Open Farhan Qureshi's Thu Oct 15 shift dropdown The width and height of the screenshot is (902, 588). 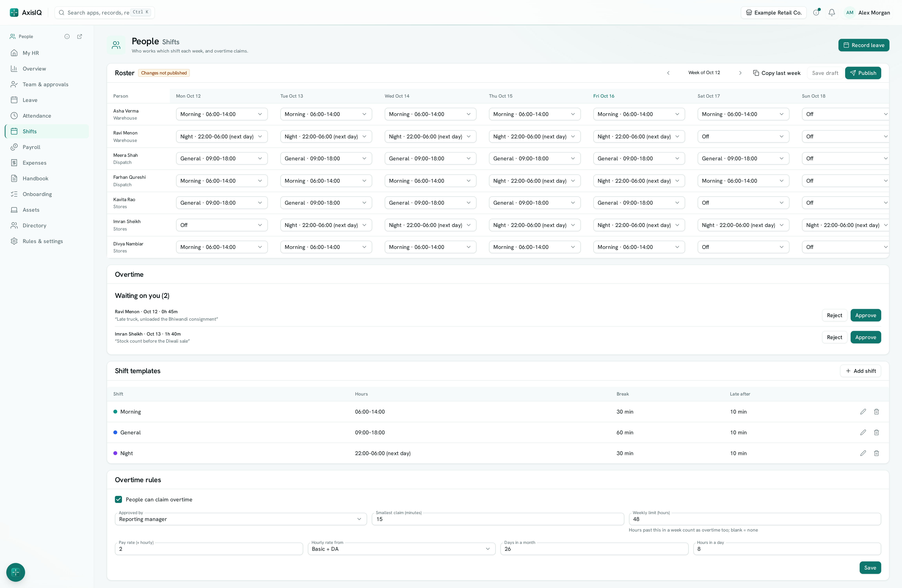click(534, 181)
